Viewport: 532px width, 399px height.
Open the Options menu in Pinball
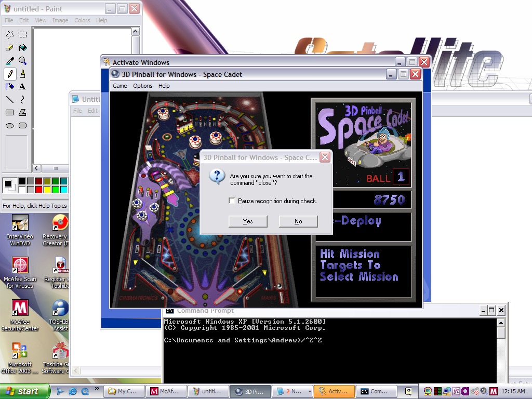coord(143,86)
